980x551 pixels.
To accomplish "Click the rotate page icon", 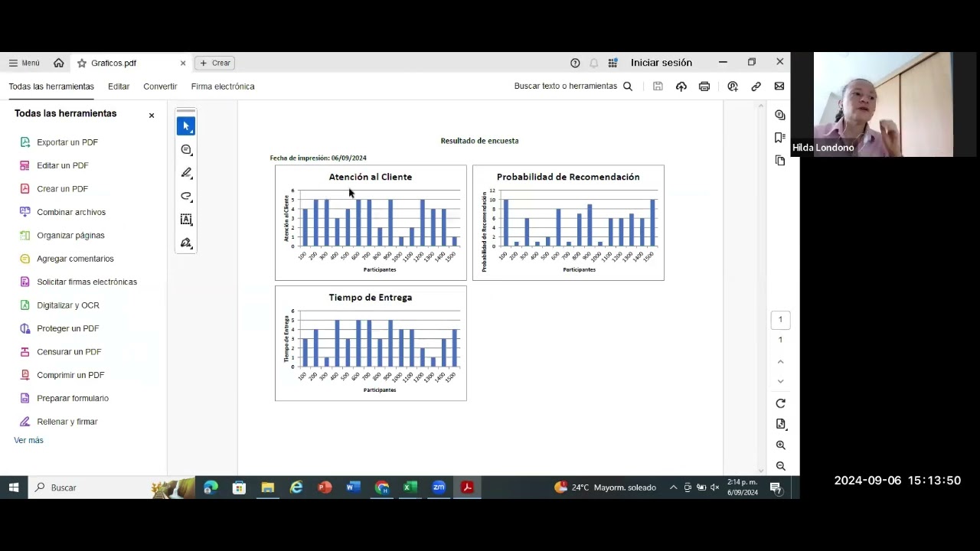I will (x=780, y=403).
